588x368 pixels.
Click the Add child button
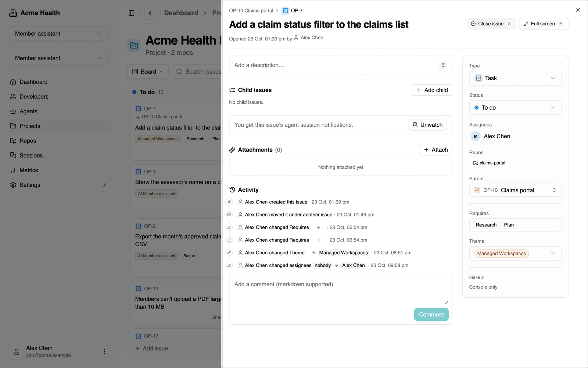(x=432, y=90)
